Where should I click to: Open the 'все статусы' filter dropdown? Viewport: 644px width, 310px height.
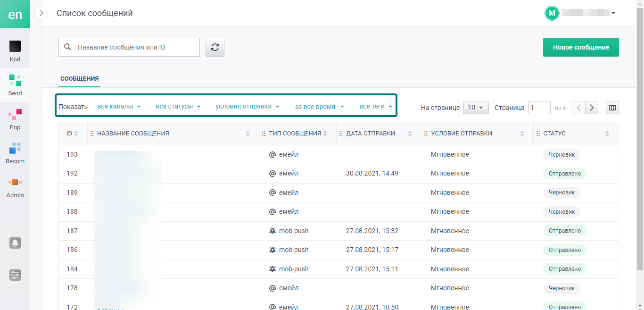coord(178,107)
